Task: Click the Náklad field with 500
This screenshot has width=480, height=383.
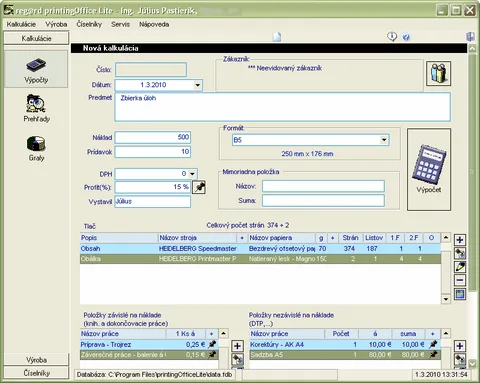Action: tap(153, 137)
